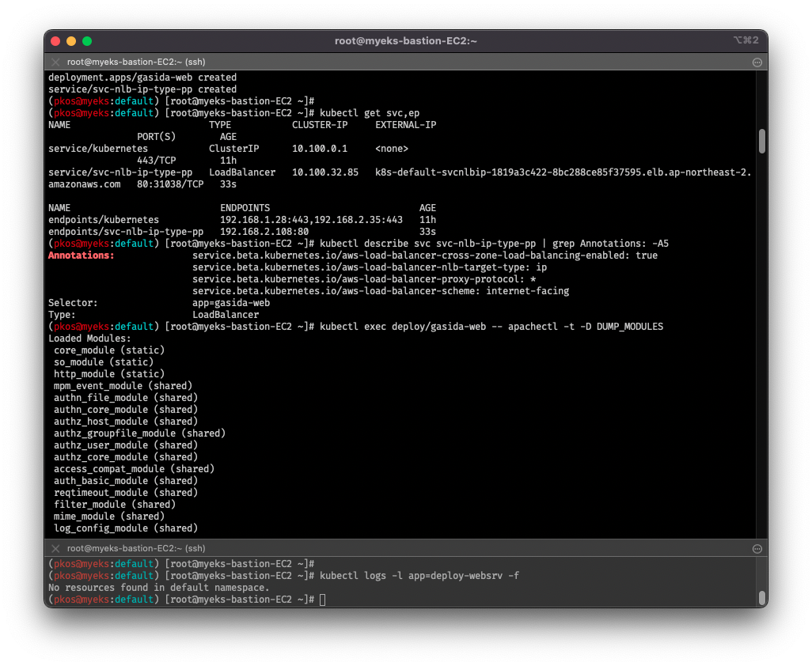812x666 pixels.
Task: Click the 'Type:' LoadBalancer value in describe output
Action: point(226,315)
